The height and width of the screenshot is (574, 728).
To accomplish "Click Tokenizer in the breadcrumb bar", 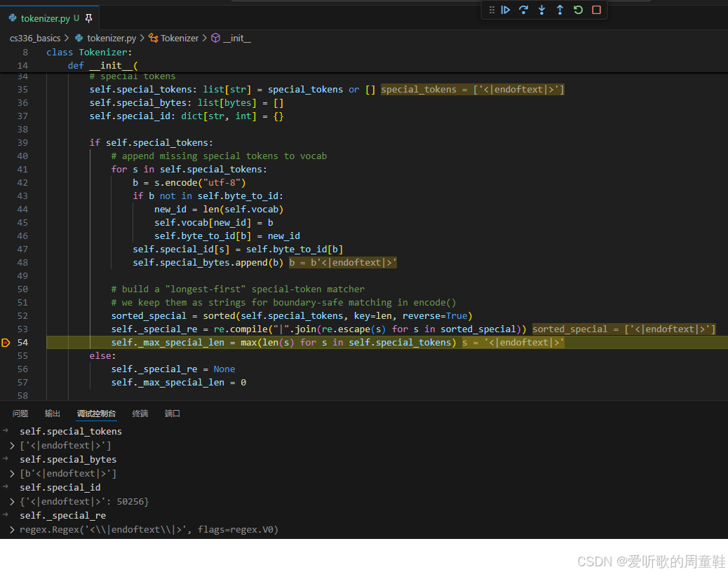I will pyautogui.click(x=178, y=38).
